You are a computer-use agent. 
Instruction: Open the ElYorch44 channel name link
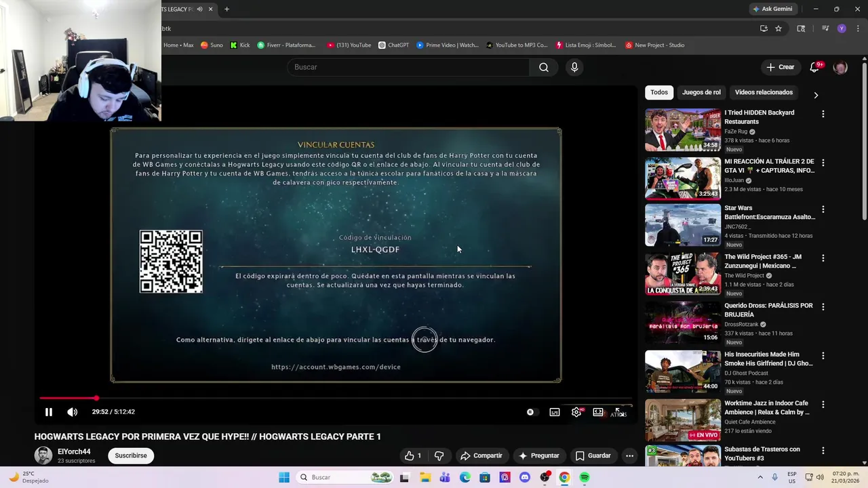74,451
